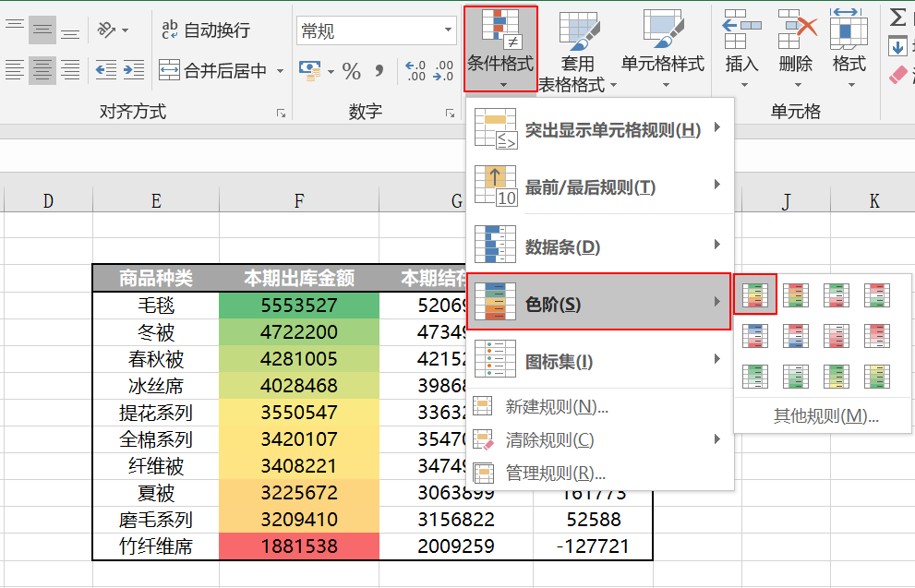Open 最前/最后规则(T) submenu
This screenshot has height=588, width=915.
pos(599,186)
